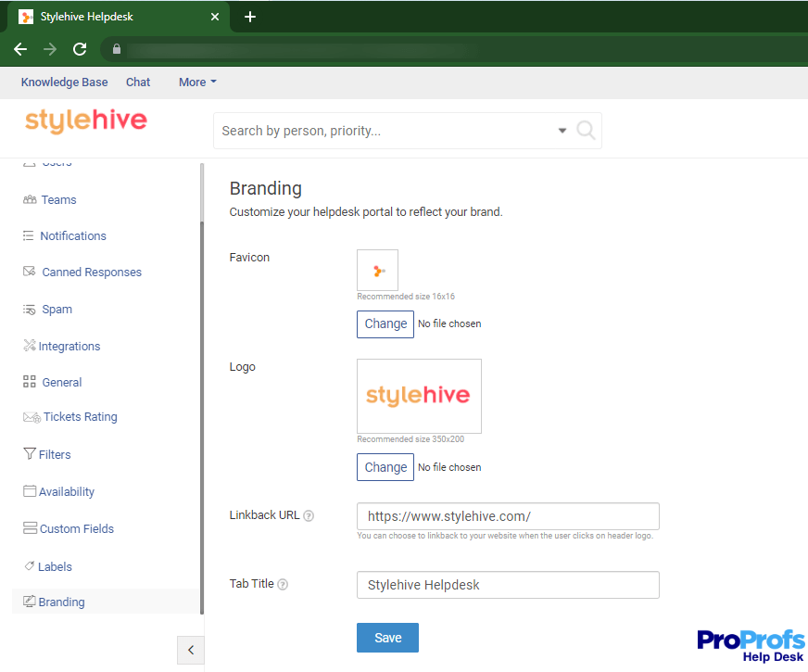Click the Spam icon in sidebar

coord(30,310)
